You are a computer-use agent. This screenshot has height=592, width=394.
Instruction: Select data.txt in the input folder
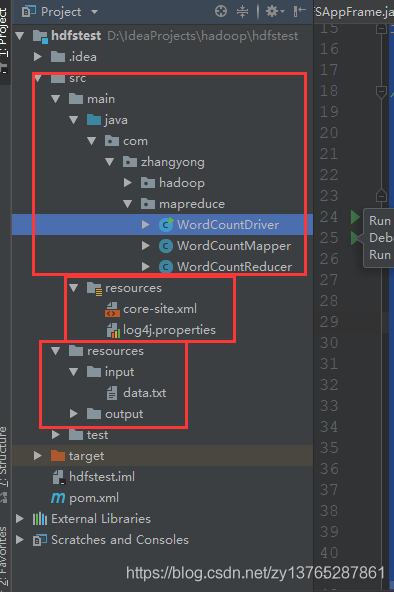[x=145, y=393]
